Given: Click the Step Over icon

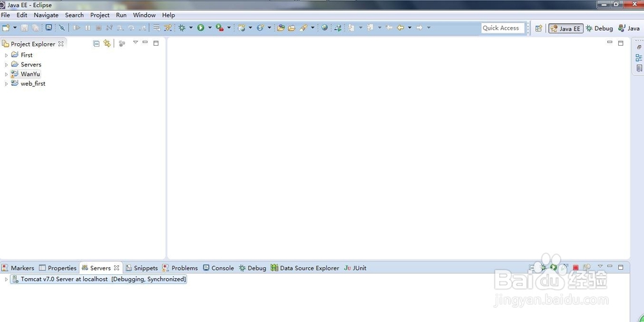Looking at the screenshot, I should click(131, 28).
